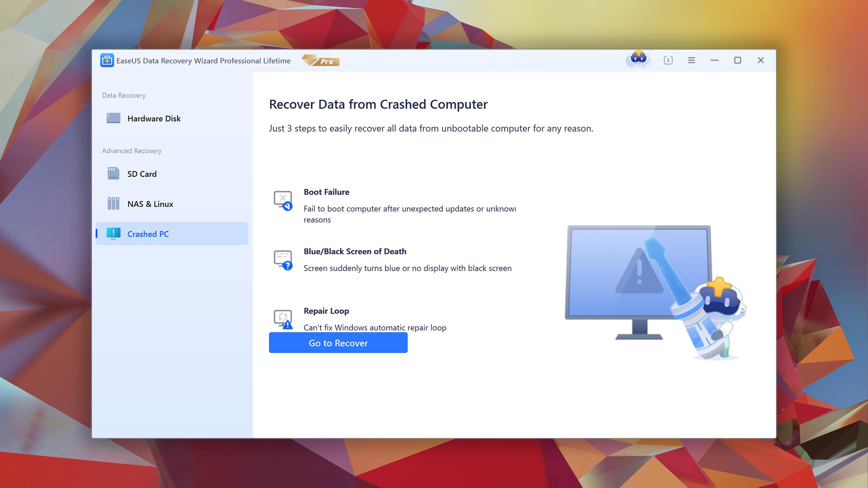Click the Repair Loop warning icon
This screenshot has height=488, width=868.
[x=283, y=320]
